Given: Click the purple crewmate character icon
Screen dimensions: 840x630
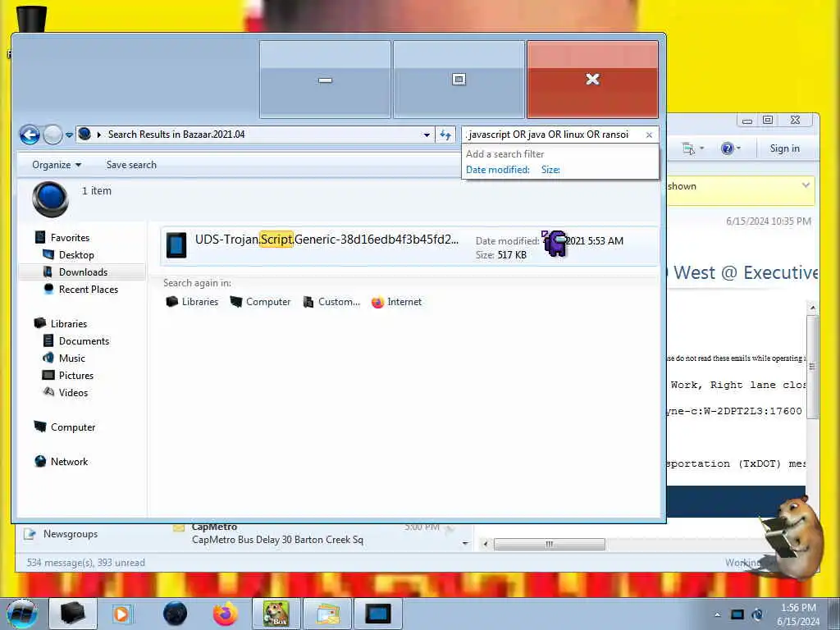Looking at the screenshot, I should tap(555, 244).
